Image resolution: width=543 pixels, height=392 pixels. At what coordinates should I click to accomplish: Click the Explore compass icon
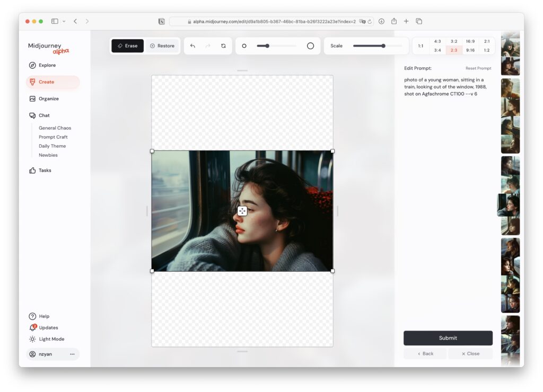point(32,65)
